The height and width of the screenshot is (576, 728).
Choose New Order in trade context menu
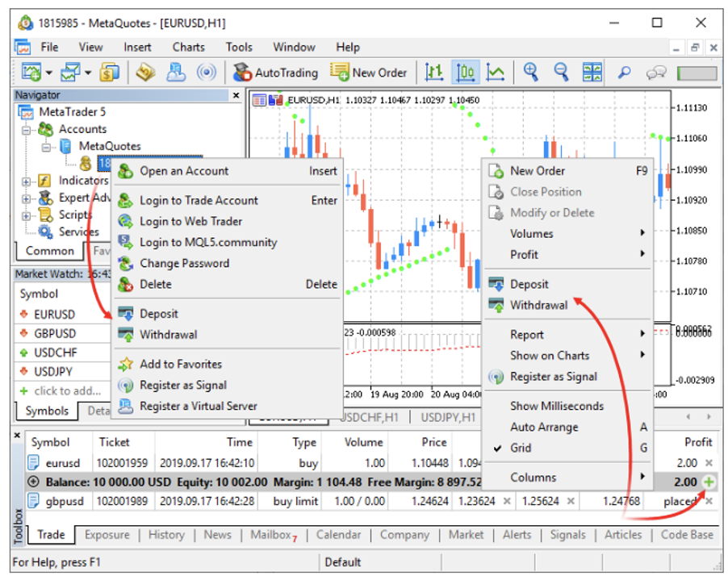[567, 171]
